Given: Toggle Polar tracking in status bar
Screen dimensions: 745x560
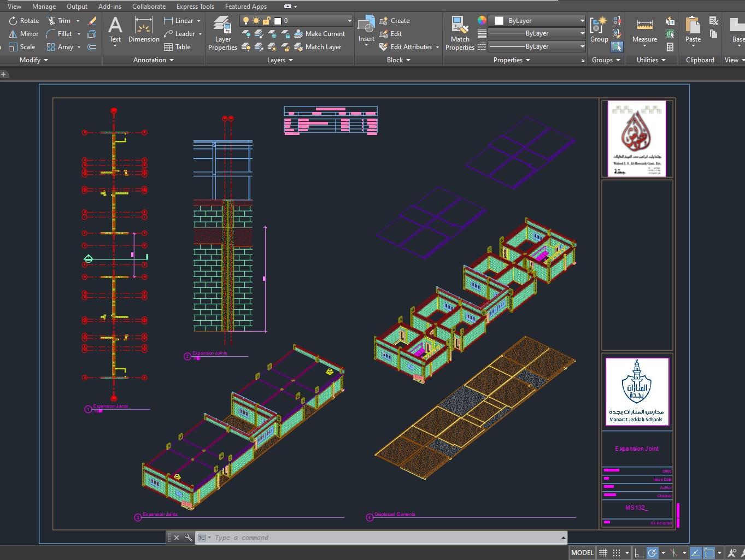Looking at the screenshot, I should pyautogui.click(x=652, y=553).
